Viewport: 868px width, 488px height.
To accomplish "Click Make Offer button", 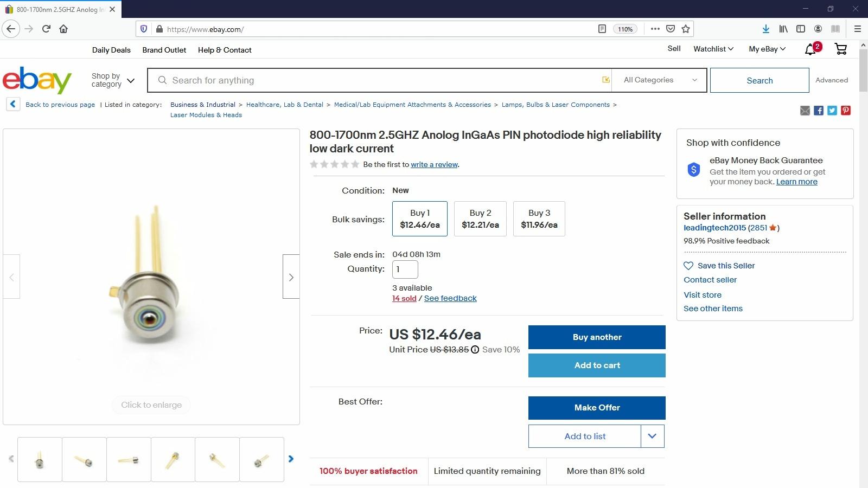I will [597, 408].
